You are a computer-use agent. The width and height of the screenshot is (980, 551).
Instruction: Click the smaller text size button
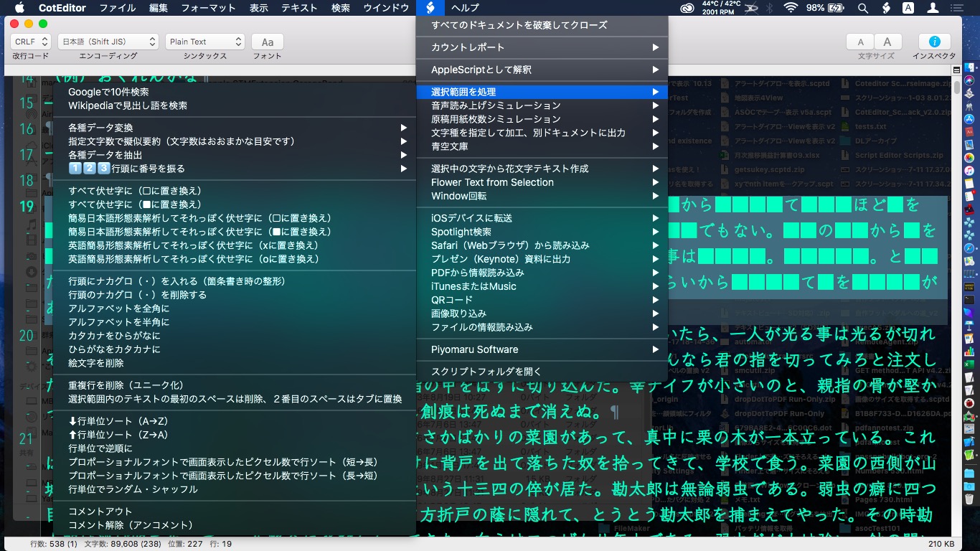[861, 42]
